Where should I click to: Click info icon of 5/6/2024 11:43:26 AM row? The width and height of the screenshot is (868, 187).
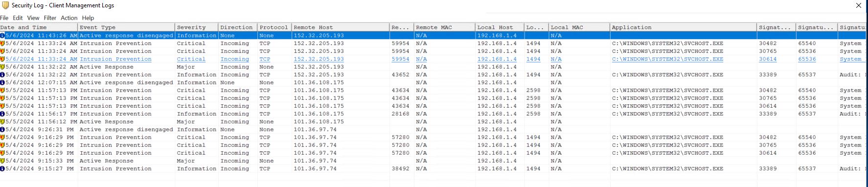coord(2,36)
